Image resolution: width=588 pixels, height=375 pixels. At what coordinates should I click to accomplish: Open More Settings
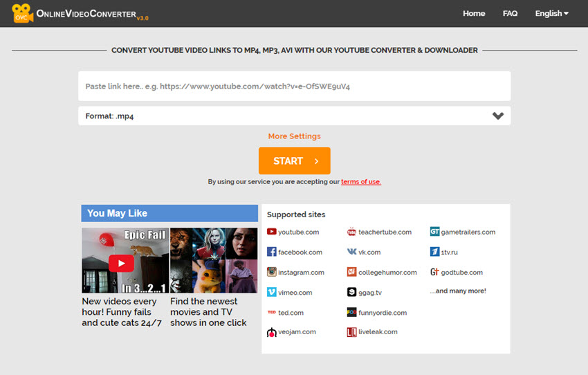pos(295,136)
